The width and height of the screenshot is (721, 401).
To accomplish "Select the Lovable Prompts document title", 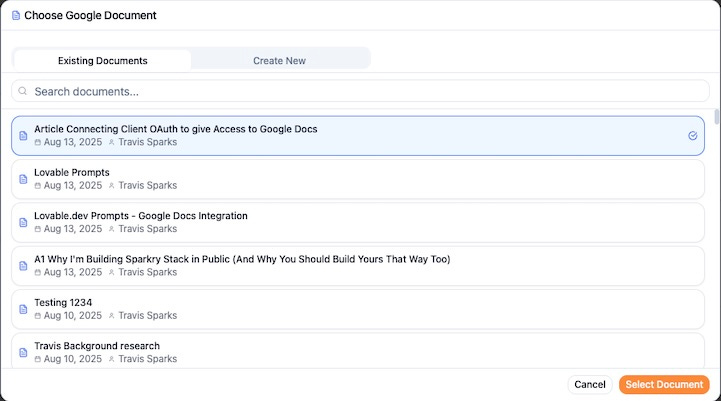I will (x=72, y=172).
